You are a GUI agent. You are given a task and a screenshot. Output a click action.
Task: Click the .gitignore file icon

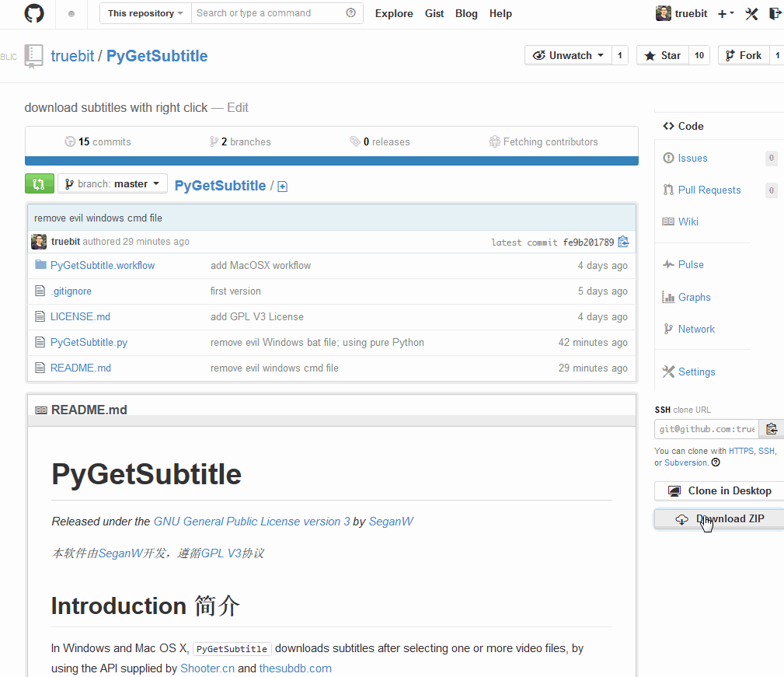tap(40, 291)
